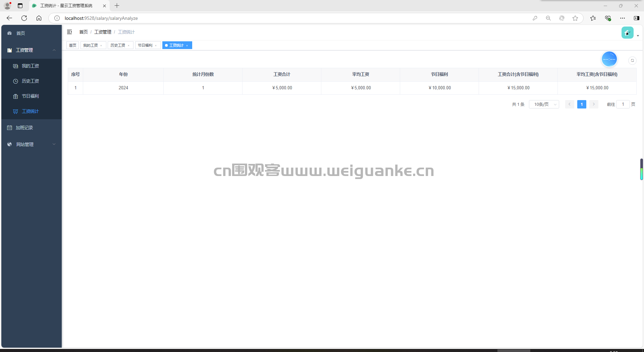Click the 工资合计 column header
Image resolution: width=644 pixels, height=352 pixels.
point(282,75)
